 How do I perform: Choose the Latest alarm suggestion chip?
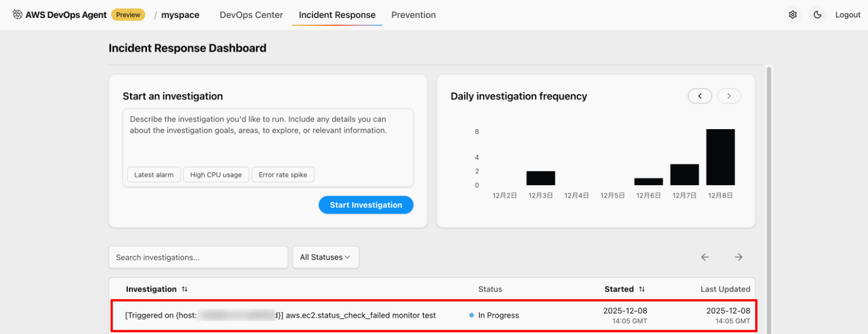click(x=154, y=175)
